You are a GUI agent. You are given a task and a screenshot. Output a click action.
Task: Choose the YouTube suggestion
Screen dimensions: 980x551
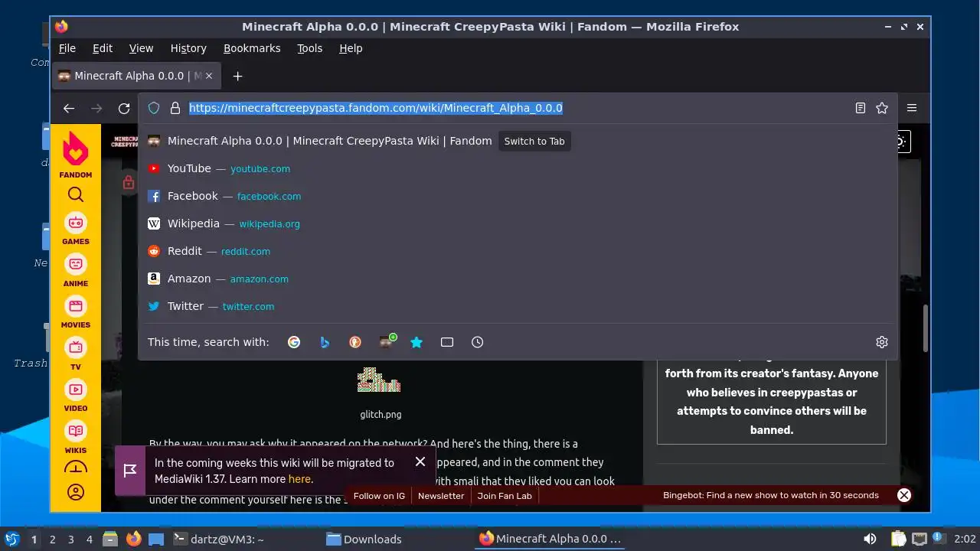(x=518, y=168)
